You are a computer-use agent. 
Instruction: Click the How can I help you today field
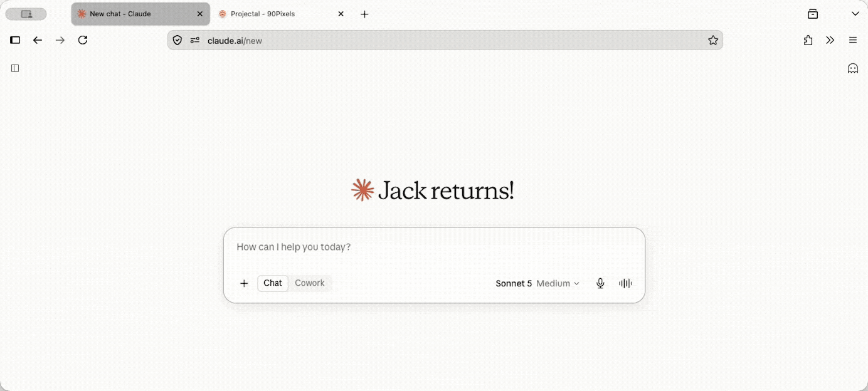(x=434, y=247)
